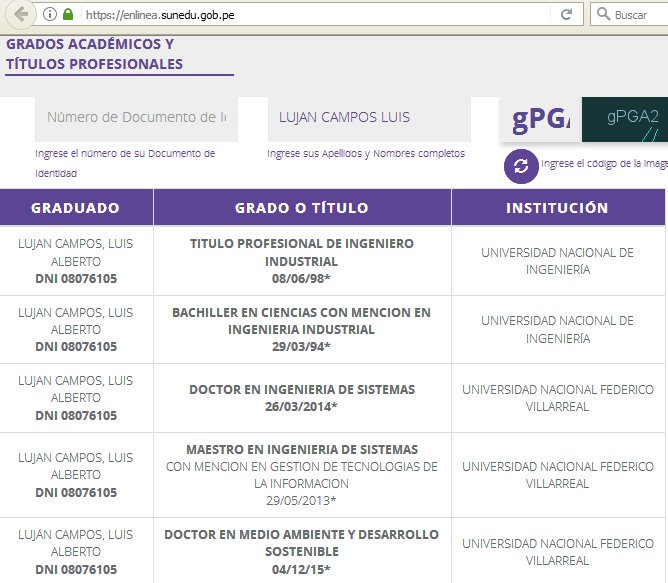Image resolution: width=668 pixels, height=583 pixels.
Task: Focus the URL address bar
Action: (x=311, y=15)
